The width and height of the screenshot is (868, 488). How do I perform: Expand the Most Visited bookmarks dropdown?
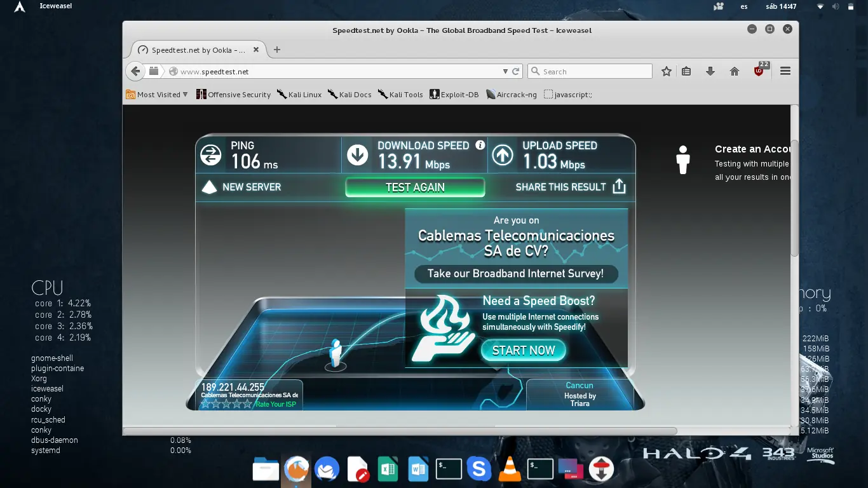[157, 95]
